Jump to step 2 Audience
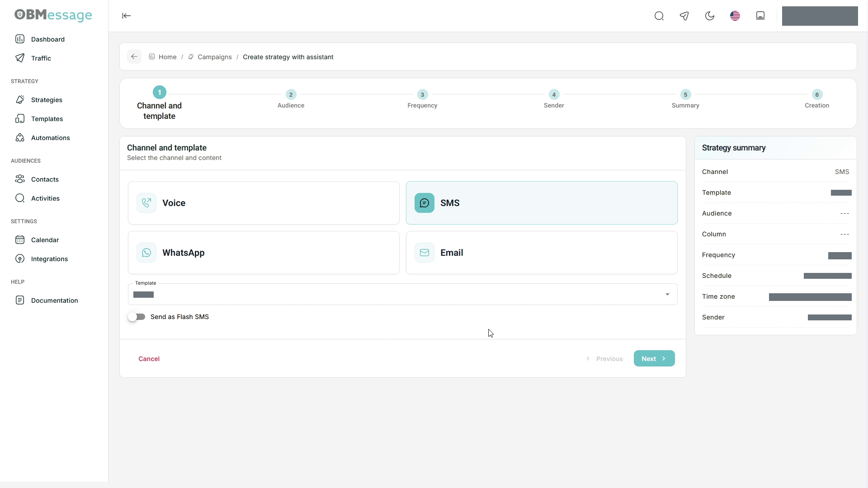This screenshot has width=868, height=488. 291,99
